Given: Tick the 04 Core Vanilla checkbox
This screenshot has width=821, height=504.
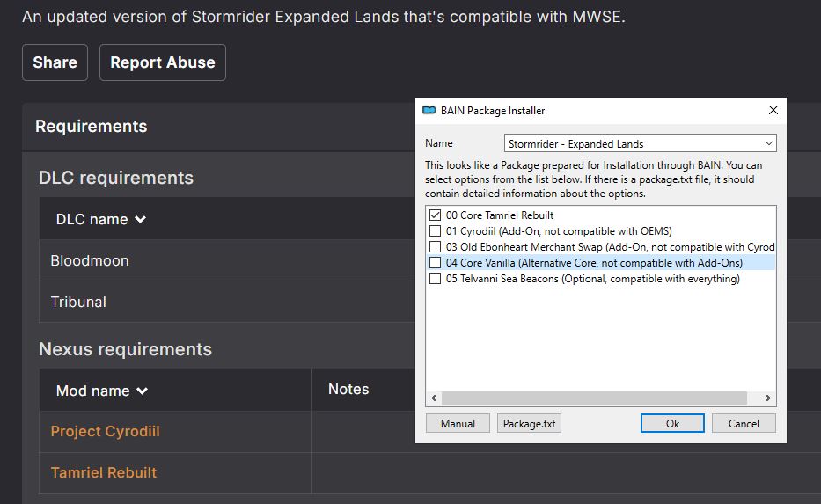Looking at the screenshot, I should (435, 262).
